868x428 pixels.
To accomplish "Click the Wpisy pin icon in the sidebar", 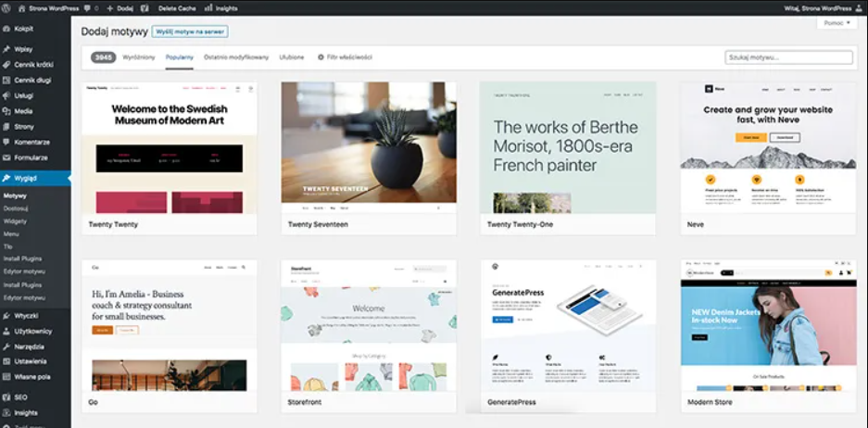I will click(x=6, y=49).
